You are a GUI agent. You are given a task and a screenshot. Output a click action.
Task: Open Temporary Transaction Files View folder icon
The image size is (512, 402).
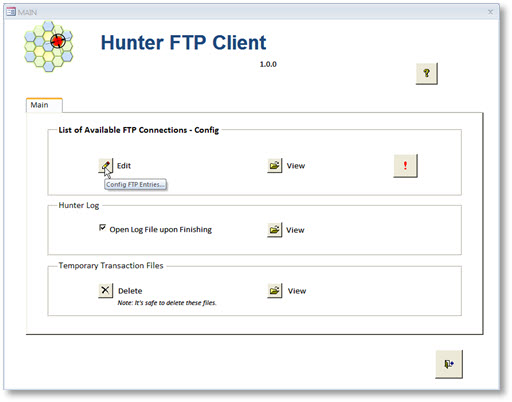(x=275, y=291)
